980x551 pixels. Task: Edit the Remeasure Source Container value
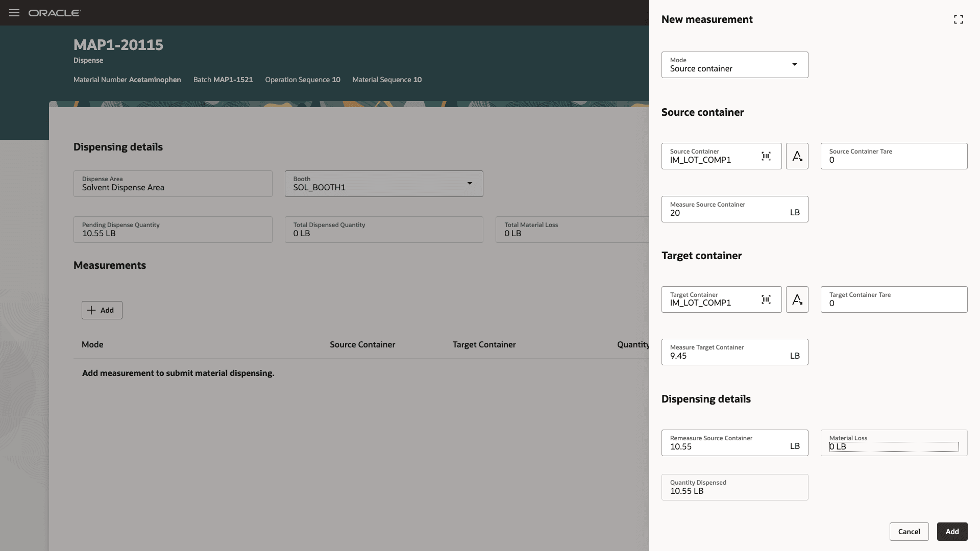coord(735,443)
